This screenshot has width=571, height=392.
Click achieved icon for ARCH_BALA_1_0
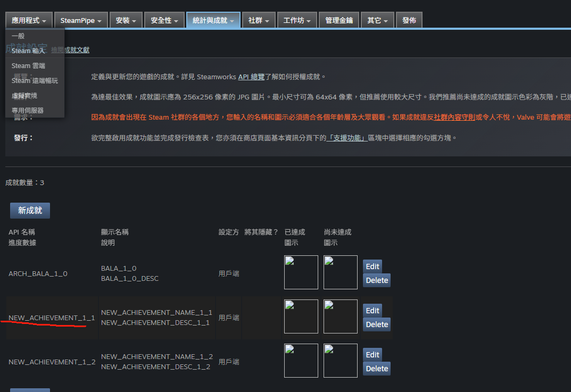pos(301,272)
